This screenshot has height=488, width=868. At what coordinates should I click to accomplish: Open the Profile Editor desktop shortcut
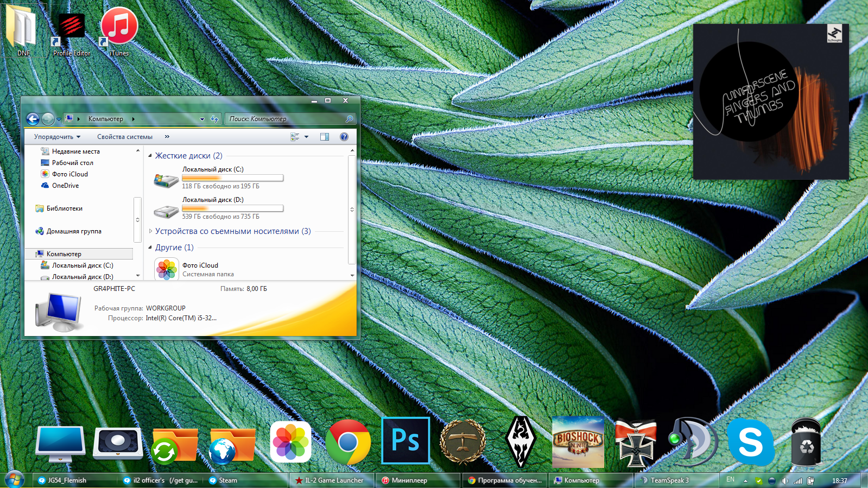[x=71, y=27]
